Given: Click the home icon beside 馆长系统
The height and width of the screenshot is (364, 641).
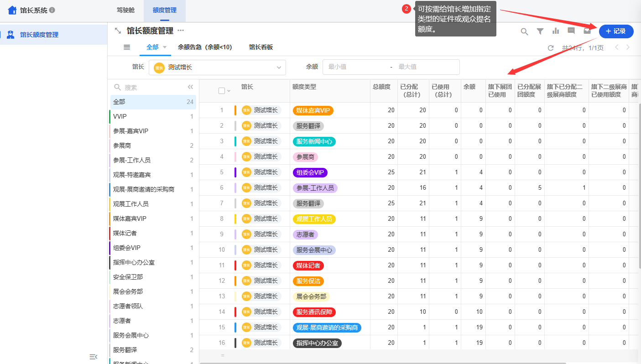Looking at the screenshot, I should (12, 10).
